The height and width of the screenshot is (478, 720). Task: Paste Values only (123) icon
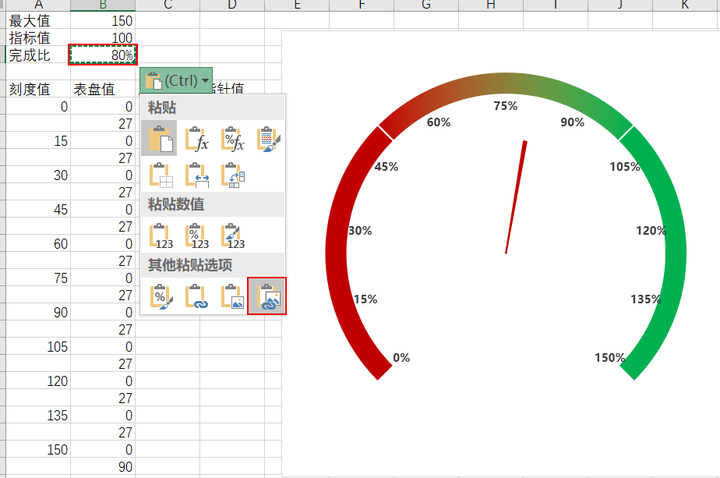pos(160,236)
